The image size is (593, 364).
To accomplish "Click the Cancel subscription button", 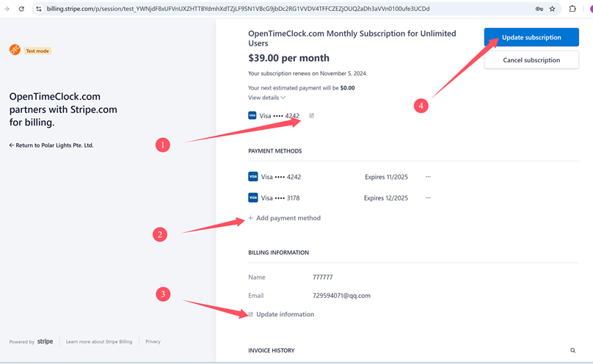I will [531, 60].
